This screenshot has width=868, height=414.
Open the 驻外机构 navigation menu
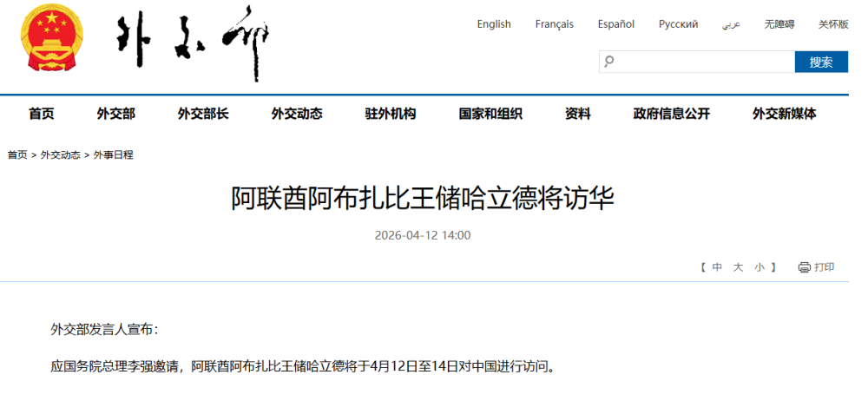[x=391, y=114]
